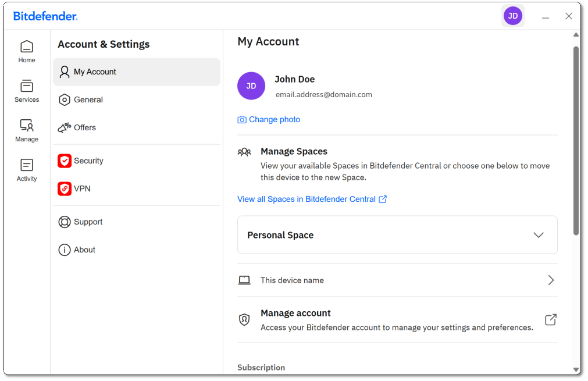This screenshot has height=381, width=588.
Task: Click the red Security shield icon
Action: [65, 161]
